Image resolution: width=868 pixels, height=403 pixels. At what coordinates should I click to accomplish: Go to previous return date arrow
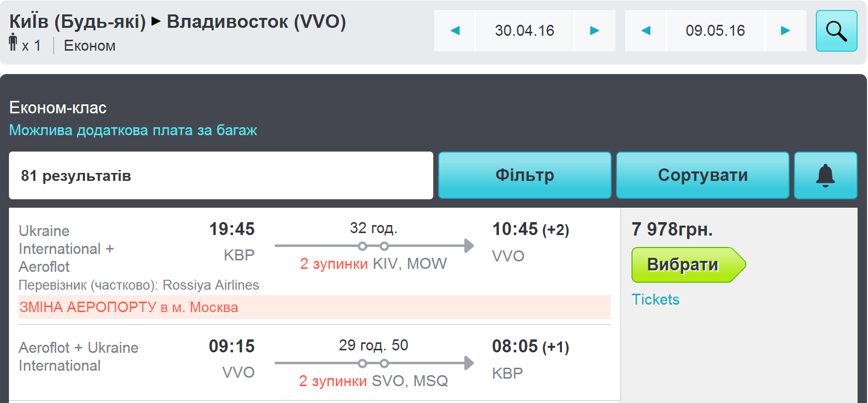(x=645, y=31)
